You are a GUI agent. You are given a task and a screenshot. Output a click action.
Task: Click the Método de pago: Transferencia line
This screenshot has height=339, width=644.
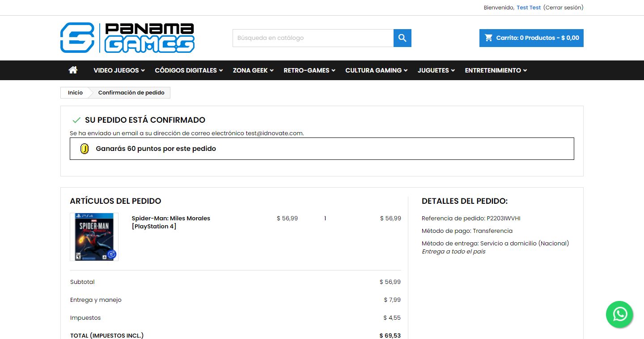point(467,231)
